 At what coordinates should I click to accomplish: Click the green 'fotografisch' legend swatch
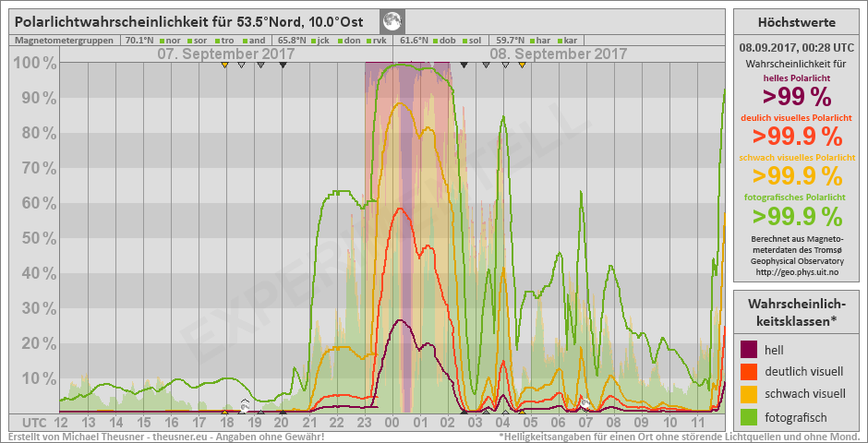tap(750, 416)
